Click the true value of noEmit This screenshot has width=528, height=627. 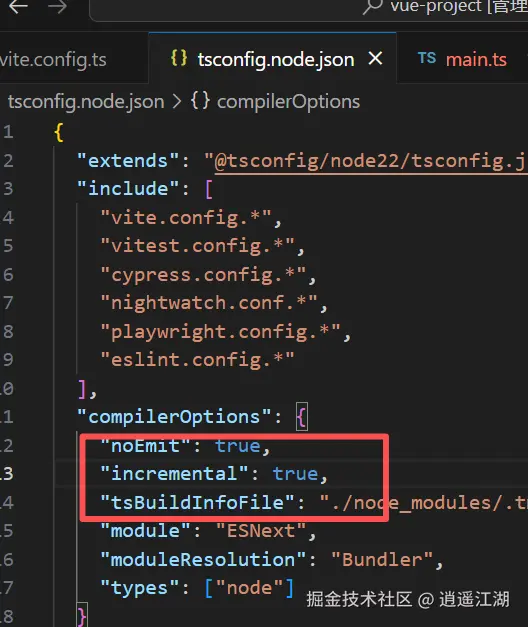click(x=238, y=446)
